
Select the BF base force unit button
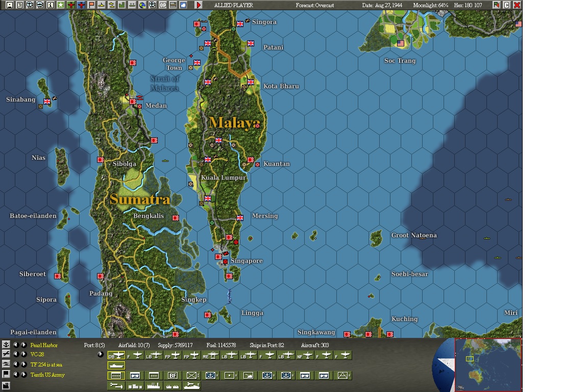(173, 376)
